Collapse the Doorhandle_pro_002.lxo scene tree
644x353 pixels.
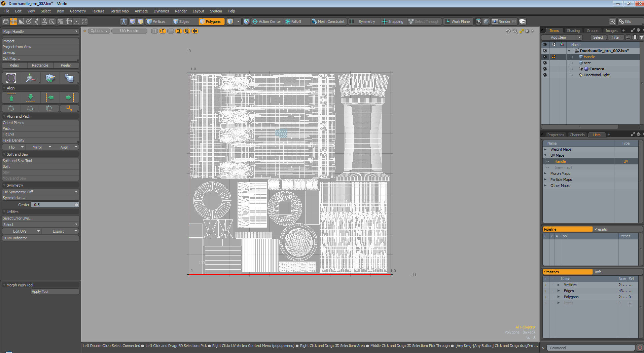pyautogui.click(x=569, y=51)
